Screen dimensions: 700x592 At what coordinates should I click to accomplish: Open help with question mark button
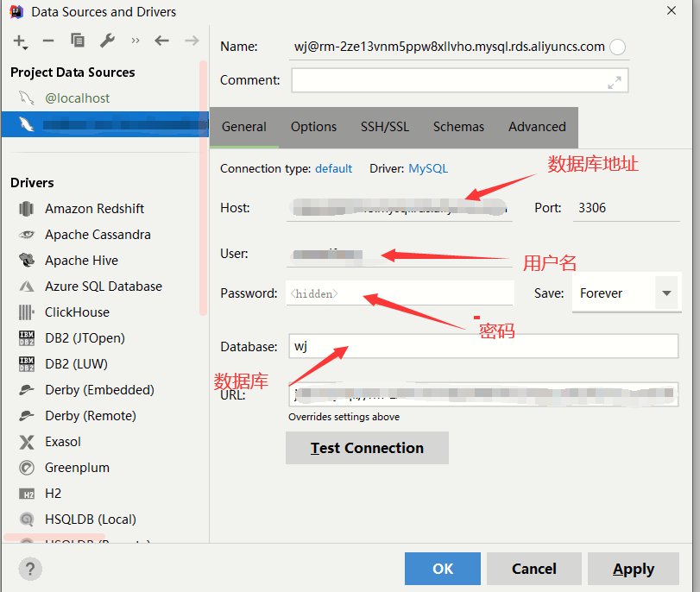pos(30,569)
